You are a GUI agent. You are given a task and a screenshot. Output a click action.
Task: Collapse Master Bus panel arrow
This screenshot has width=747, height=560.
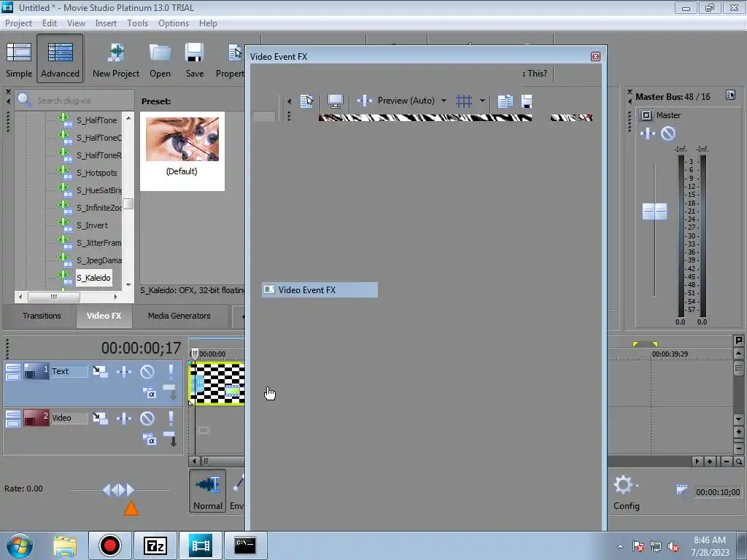pos(630,101)
